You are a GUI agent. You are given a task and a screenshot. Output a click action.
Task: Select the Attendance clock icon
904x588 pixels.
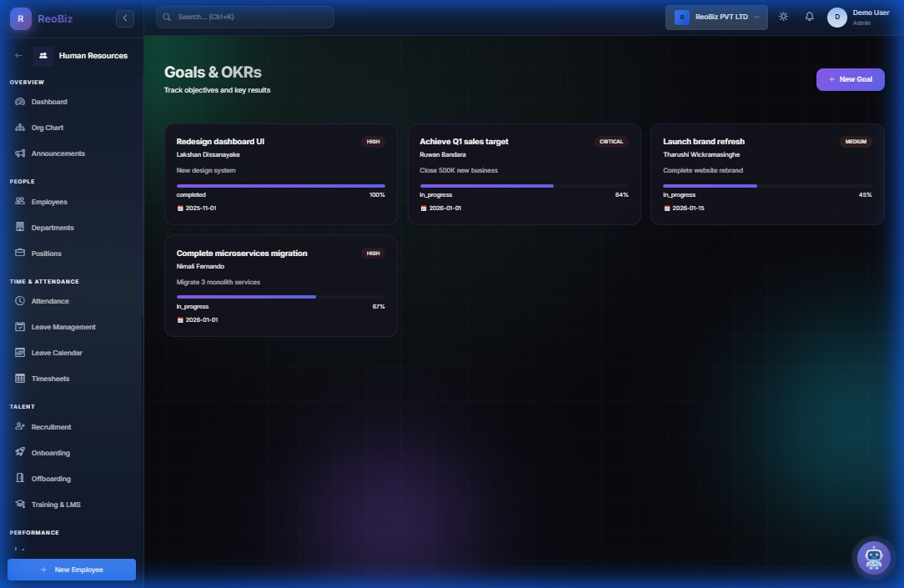click(x=18, y=301)
